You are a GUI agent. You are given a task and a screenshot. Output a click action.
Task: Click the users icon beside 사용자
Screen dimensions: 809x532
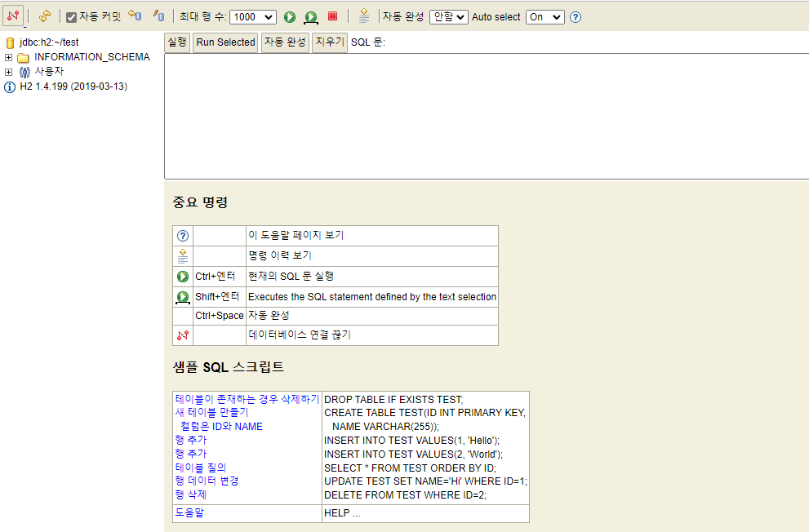coord(24,72)
